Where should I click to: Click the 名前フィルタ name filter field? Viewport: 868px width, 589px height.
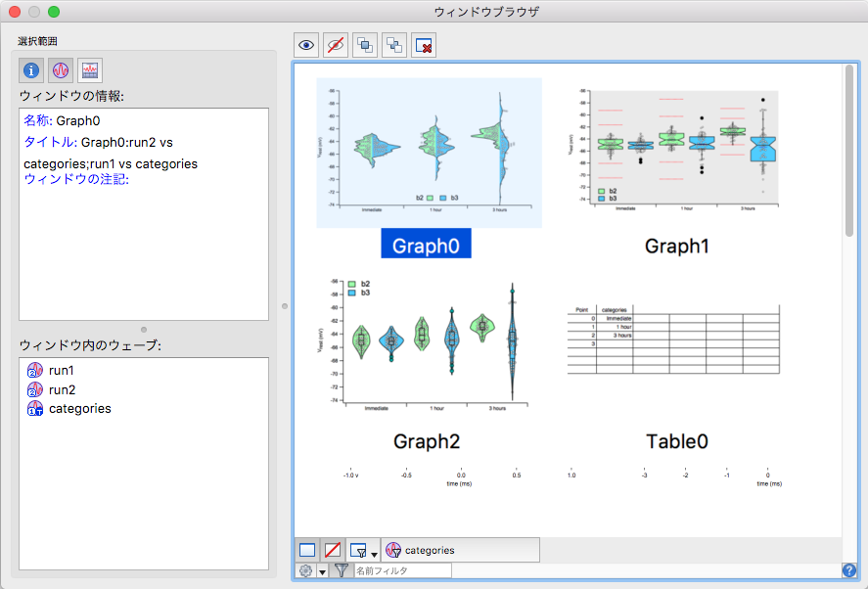pos(401,570)
